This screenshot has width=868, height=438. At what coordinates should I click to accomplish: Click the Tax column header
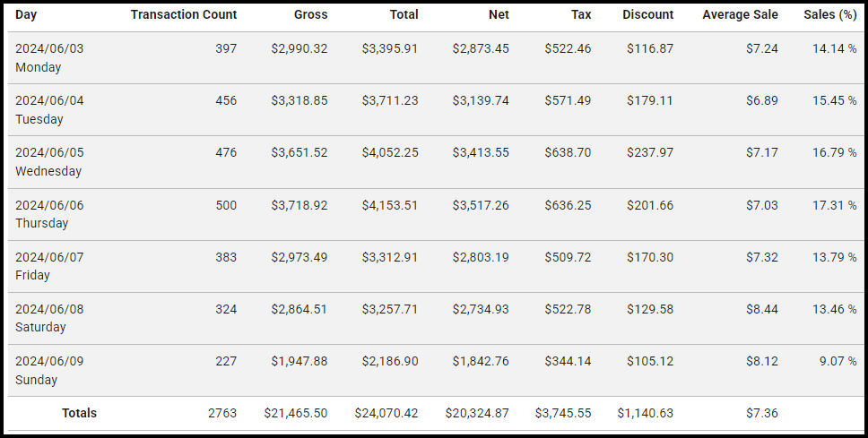pyautogui.click(x=581, y=15)
